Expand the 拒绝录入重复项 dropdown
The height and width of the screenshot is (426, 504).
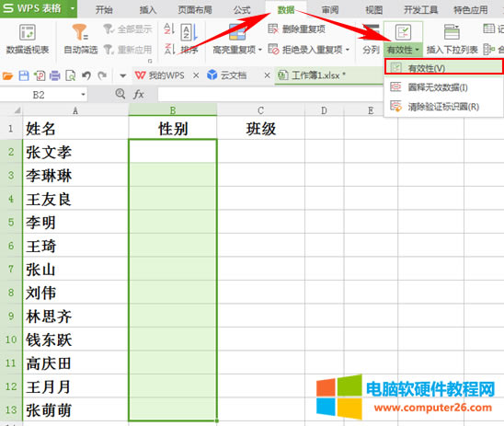348,50
